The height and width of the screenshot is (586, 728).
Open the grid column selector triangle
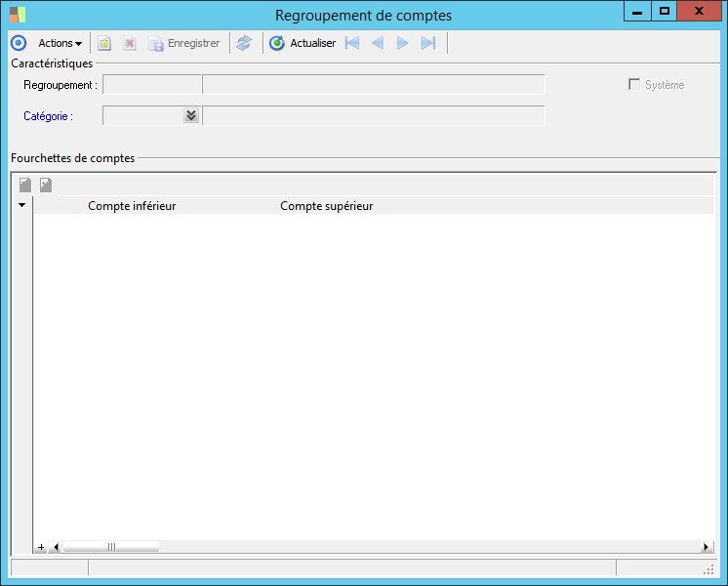[x=21, y=205]
